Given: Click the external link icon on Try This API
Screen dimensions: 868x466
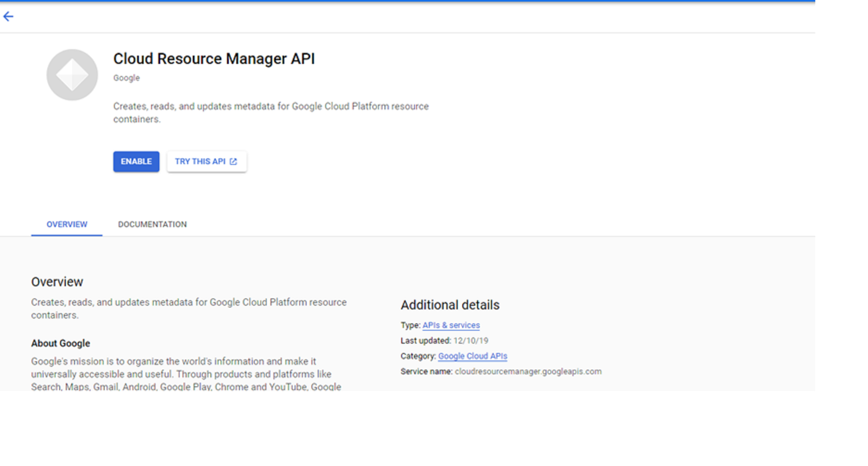Looking at the screenshot, I should click(233, 162).
